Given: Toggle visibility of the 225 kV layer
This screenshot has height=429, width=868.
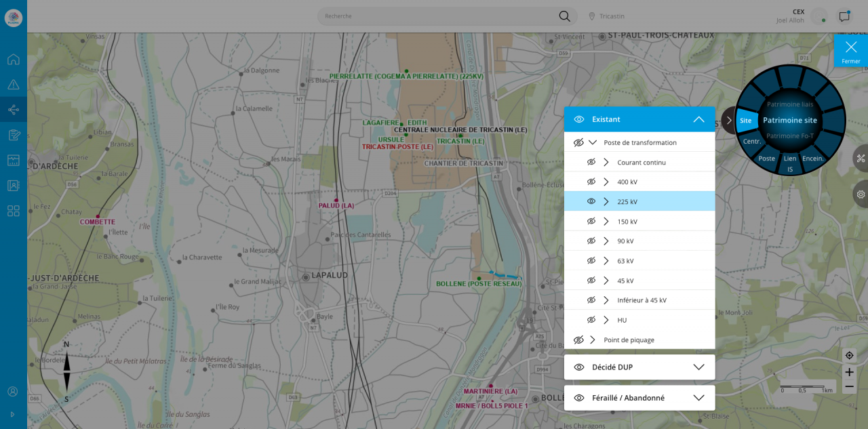Looking at the screenshot, I should (x=591, y=201).
